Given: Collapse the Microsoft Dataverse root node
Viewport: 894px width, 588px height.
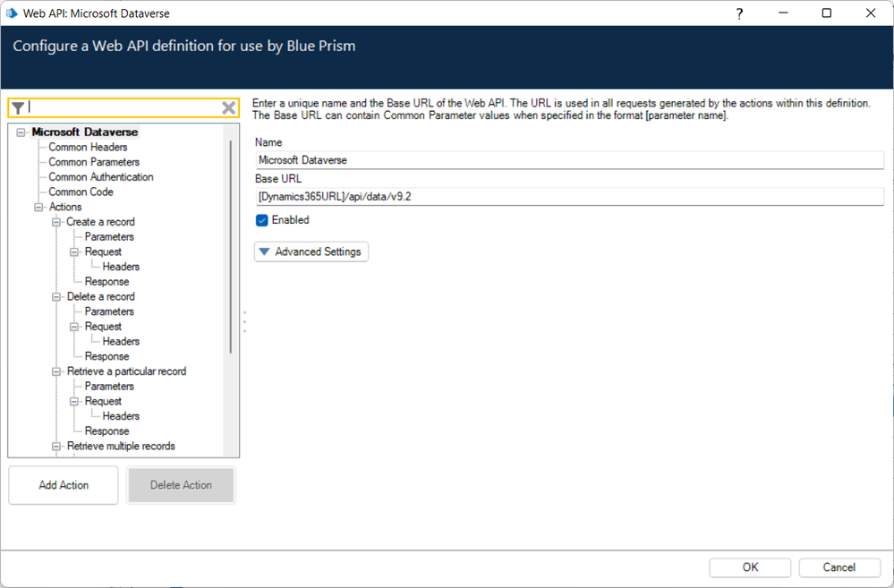Looking at the screenshot, I should point(21,132).
